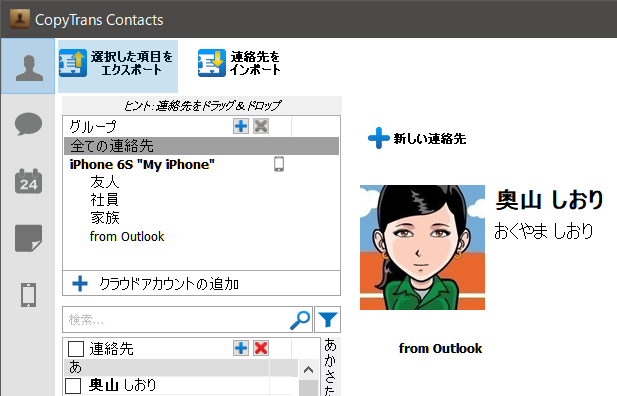Select the 家族 group

(104, 218)
